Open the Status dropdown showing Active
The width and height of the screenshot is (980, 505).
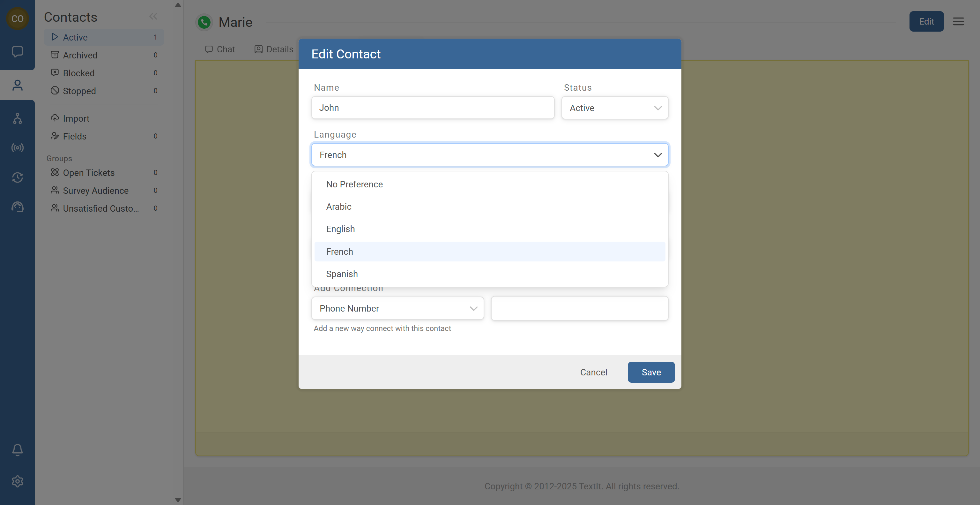click(614, 108)
